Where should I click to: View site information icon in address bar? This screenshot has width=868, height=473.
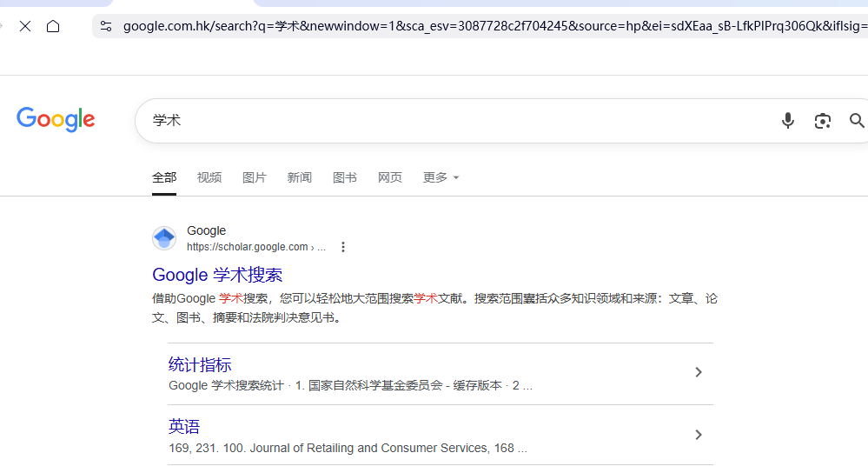point(106,26)
